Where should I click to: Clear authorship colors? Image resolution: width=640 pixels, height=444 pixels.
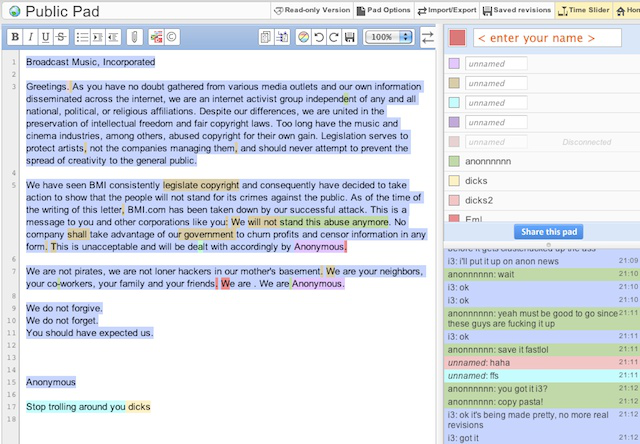click(x=303, y=37)
